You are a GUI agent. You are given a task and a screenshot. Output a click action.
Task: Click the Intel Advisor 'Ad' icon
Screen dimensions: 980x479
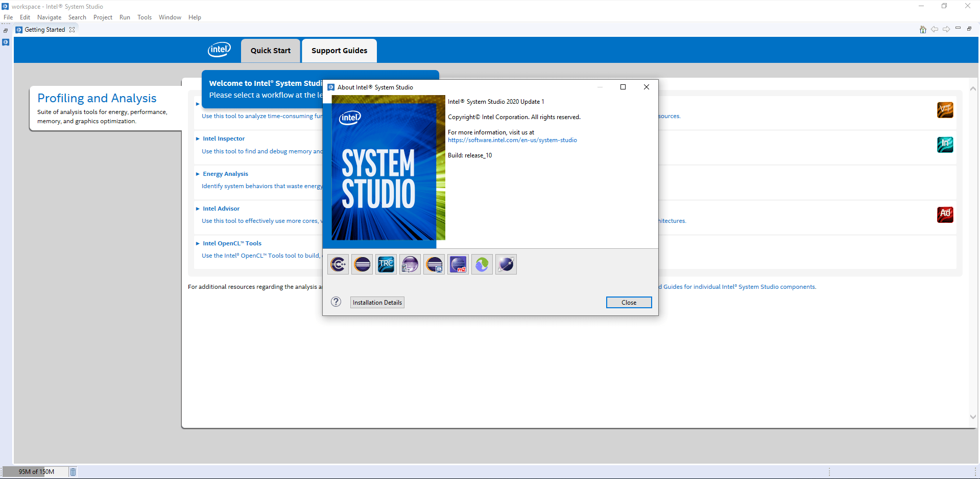point(945,215)
